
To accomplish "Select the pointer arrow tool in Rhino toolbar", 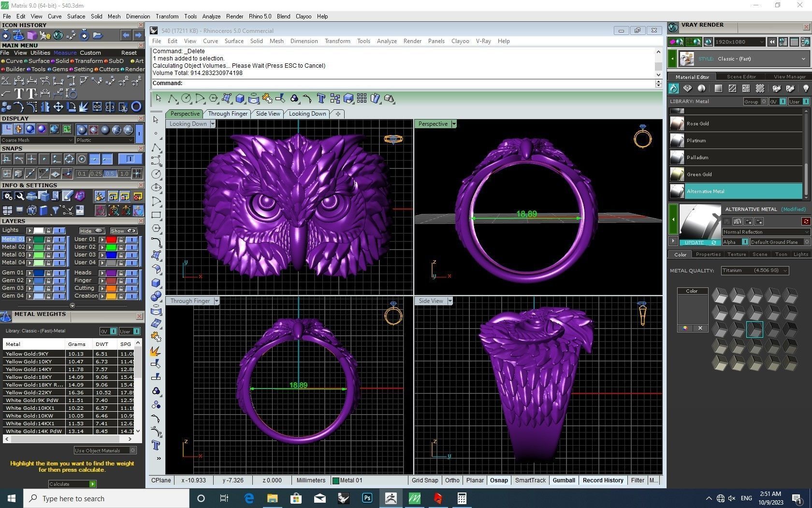I will (159, 98).
